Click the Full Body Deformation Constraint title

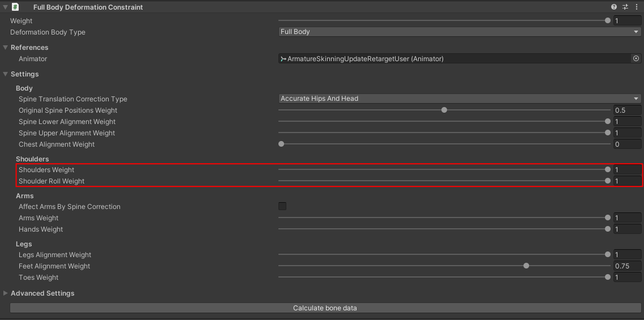[x=88, y=7]
